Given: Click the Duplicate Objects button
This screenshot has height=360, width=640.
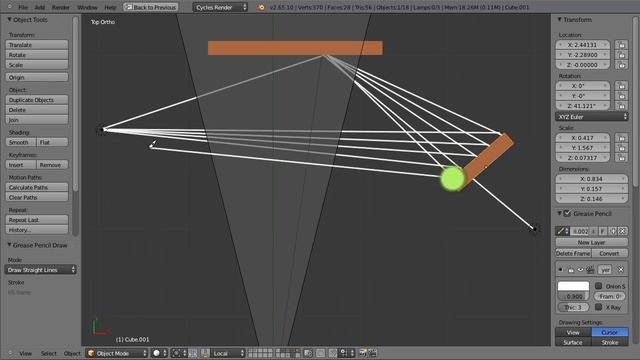Looking at the screenshot, I should pyautogui.click(x=37, y=100).
